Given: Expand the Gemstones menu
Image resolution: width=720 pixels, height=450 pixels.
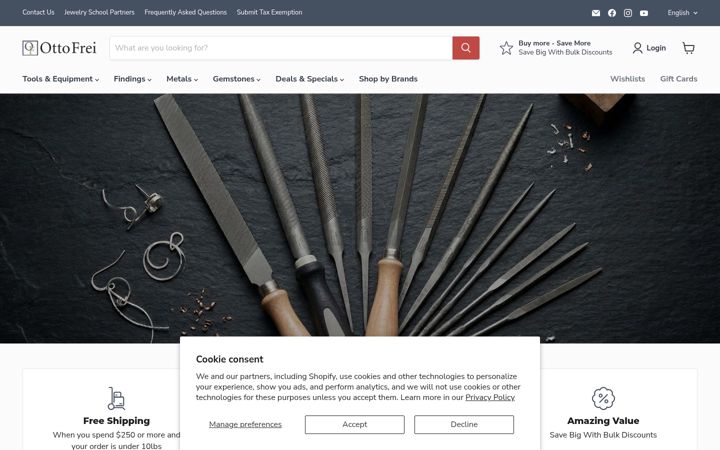Looking at the screenshot, I should point(236,79).
